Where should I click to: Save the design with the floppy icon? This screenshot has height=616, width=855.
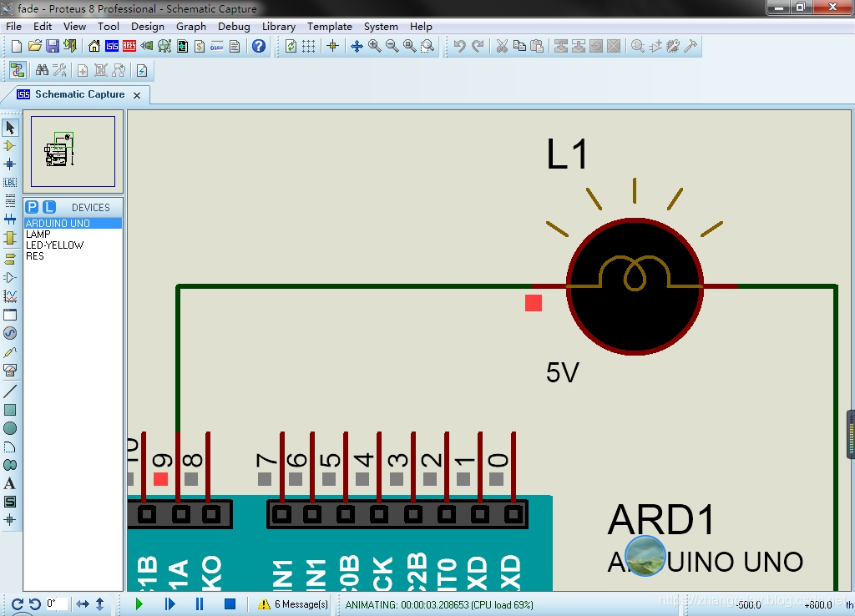coord(53,47)
